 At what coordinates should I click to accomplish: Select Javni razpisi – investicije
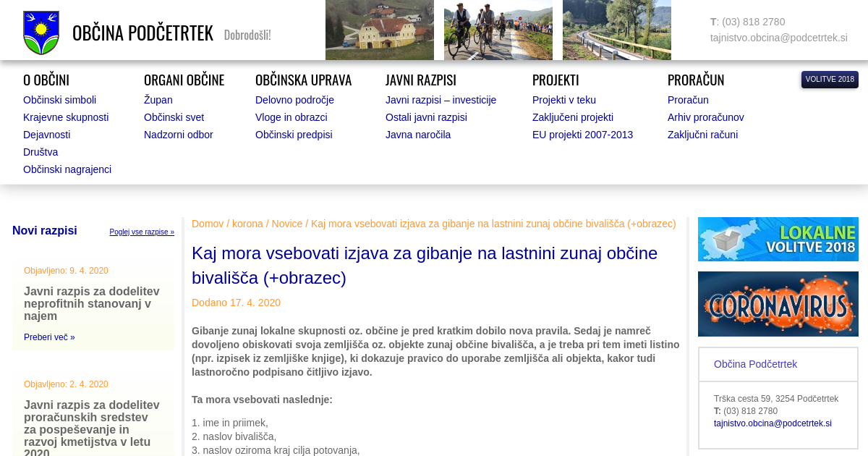pos(441,100)
